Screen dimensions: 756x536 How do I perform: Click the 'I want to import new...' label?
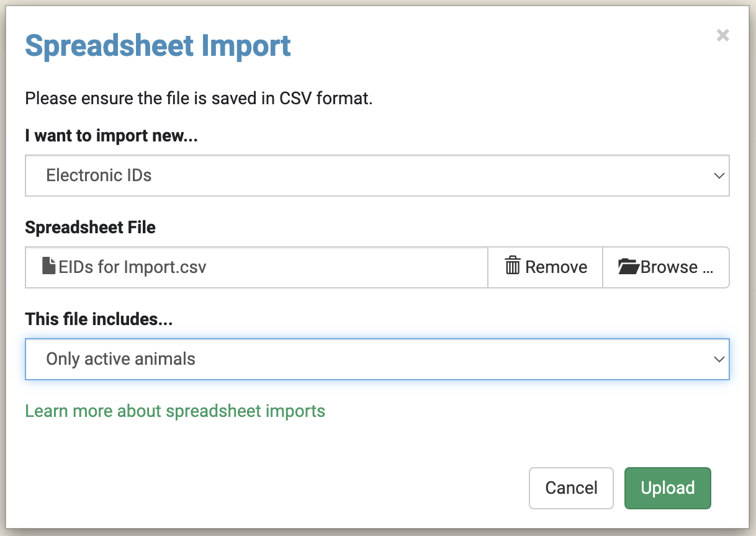pos(111,136)
